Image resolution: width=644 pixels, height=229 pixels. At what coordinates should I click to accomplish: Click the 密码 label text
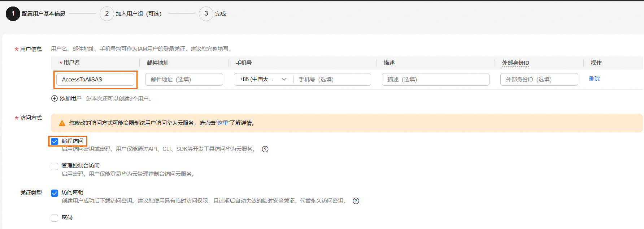click(x=67, y=217)
